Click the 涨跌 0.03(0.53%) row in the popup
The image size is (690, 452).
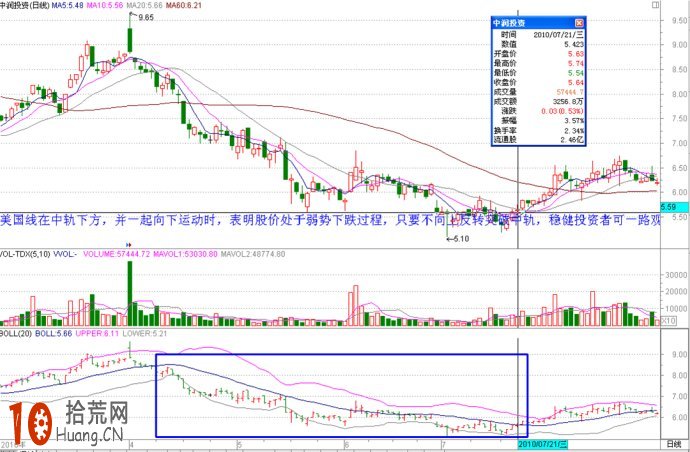(x=538, y=111)
